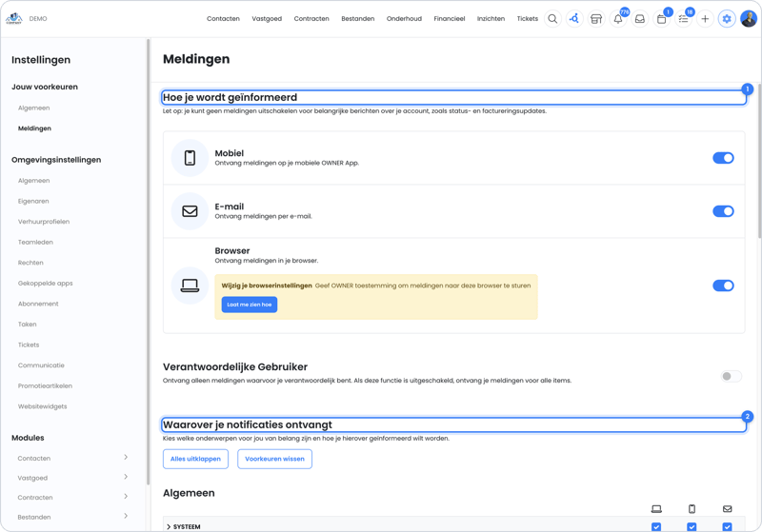
Task: Open the tasks checklist icon
Action: (683, 19)
